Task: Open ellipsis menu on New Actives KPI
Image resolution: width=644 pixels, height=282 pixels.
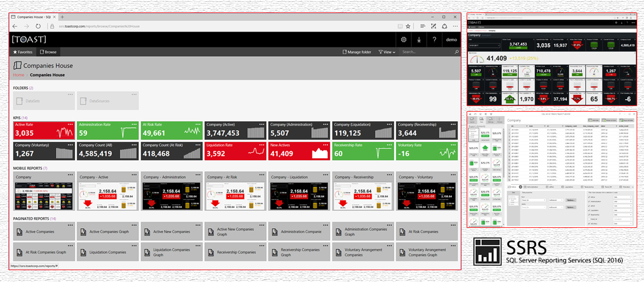Action: click(x=326, y=144)
